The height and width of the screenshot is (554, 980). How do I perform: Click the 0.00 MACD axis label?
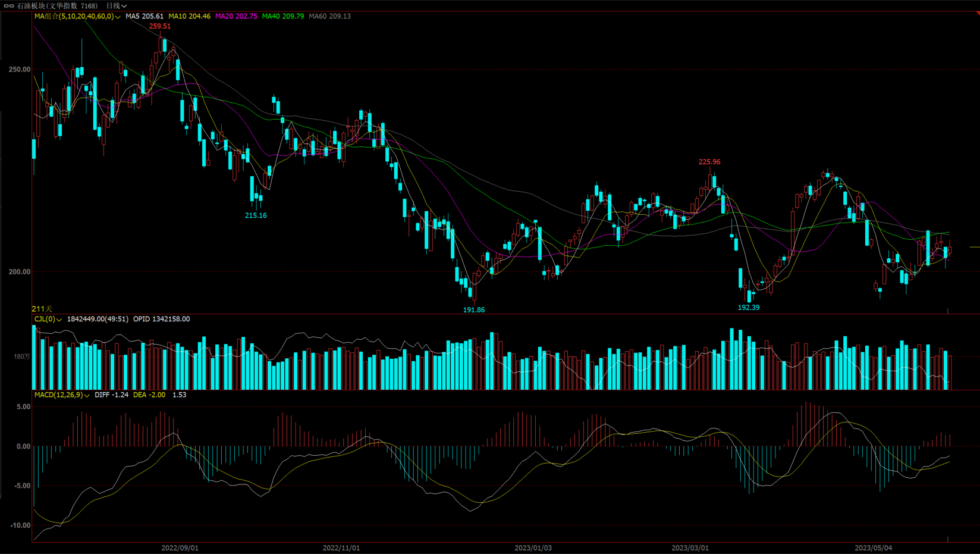coord(24,446)
